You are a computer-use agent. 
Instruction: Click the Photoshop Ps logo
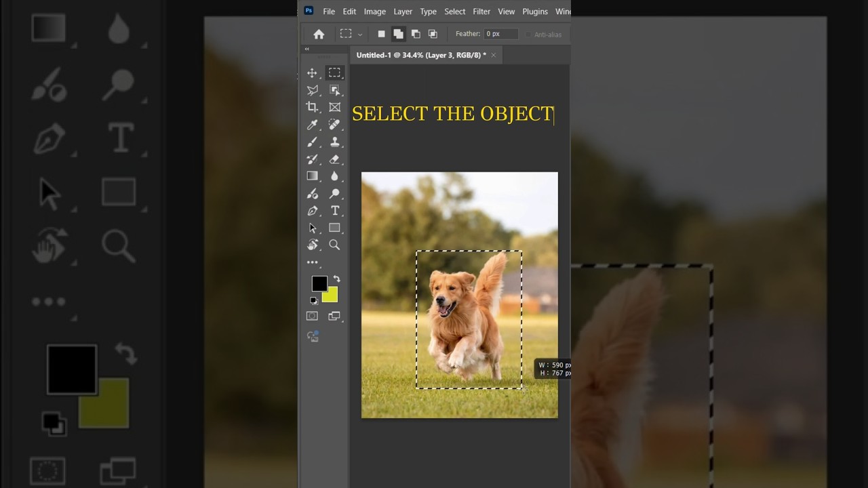coord(309,10)
